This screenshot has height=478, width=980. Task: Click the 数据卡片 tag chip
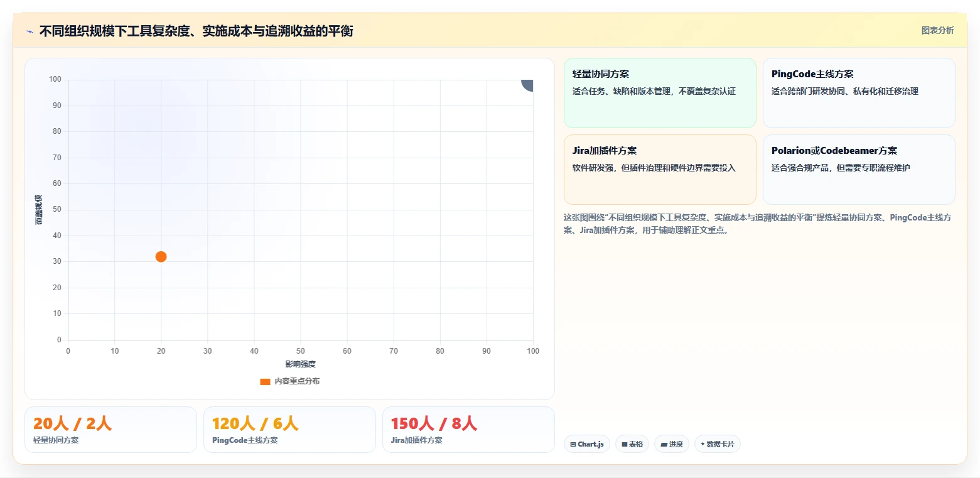(x=718, y=444)
